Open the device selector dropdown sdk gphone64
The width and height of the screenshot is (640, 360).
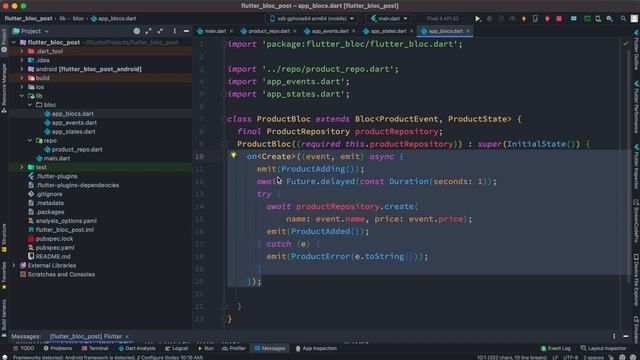[312, 19]
